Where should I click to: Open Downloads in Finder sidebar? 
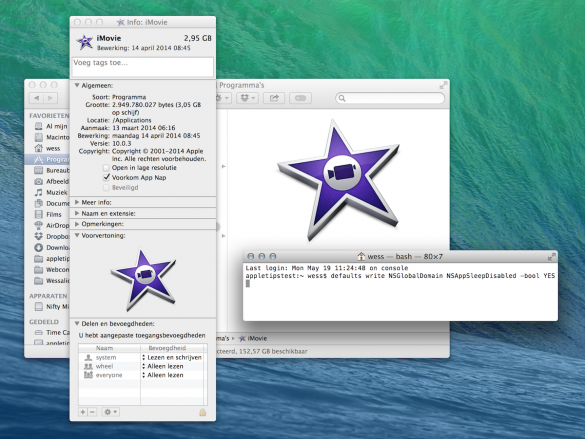[51, 247]
